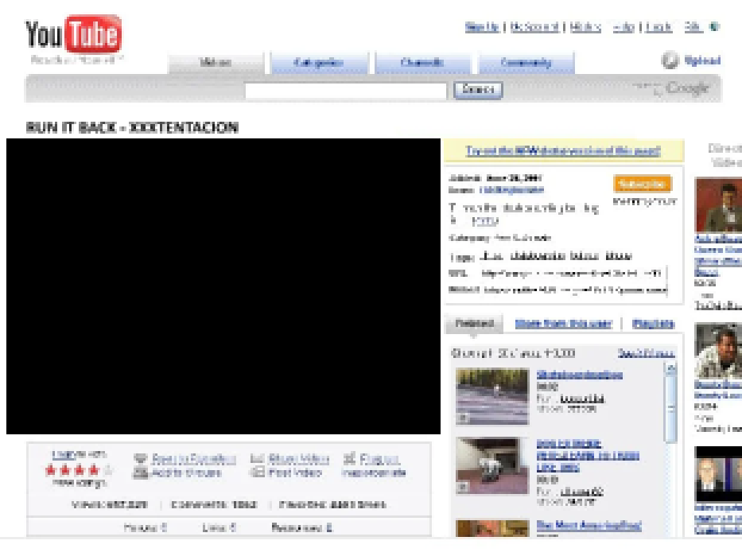This screenshot has height=560, width=742.
Task: Click inside the search text field
Action: [345, 91]
